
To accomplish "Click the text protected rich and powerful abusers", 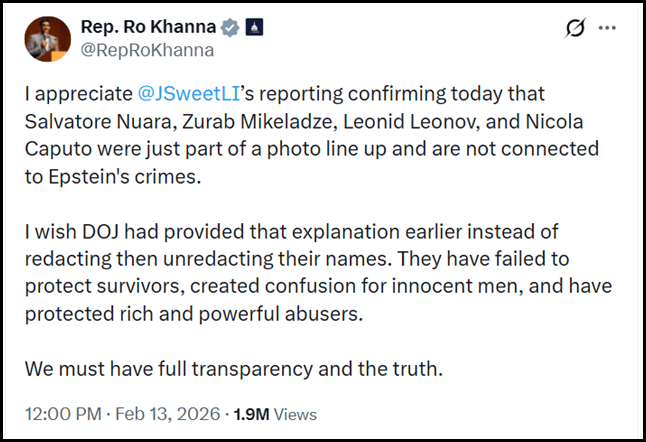I will tap(181, 314).
